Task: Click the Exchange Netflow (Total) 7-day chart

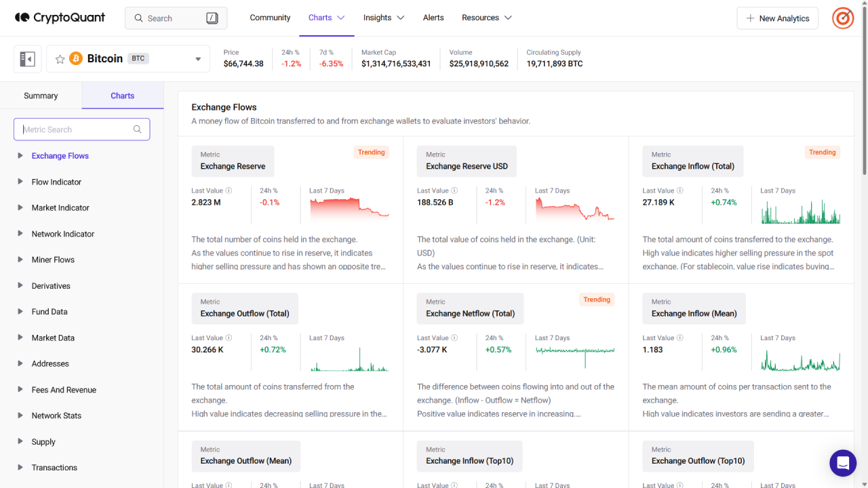Action: pos(575,357)
